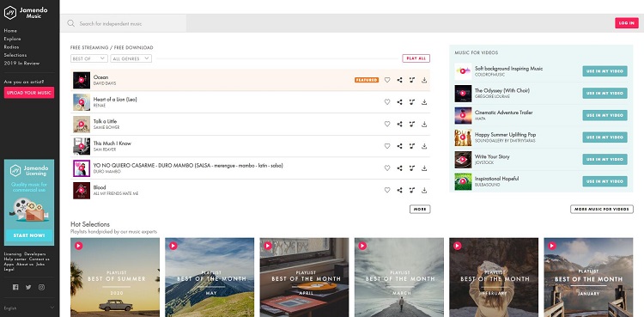The image size is (644, 317).
Task: Download This Much I Know track
Action: tap(424, 146)
